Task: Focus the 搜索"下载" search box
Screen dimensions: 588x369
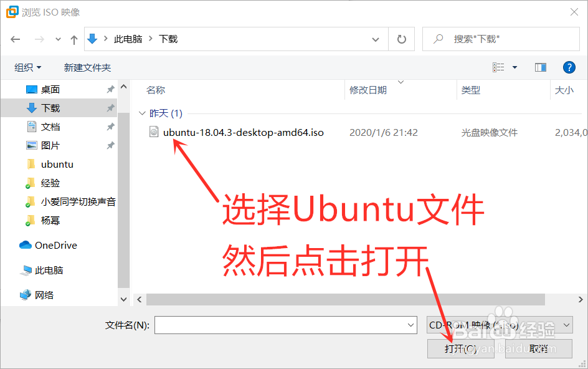Action: pos(501,39)
